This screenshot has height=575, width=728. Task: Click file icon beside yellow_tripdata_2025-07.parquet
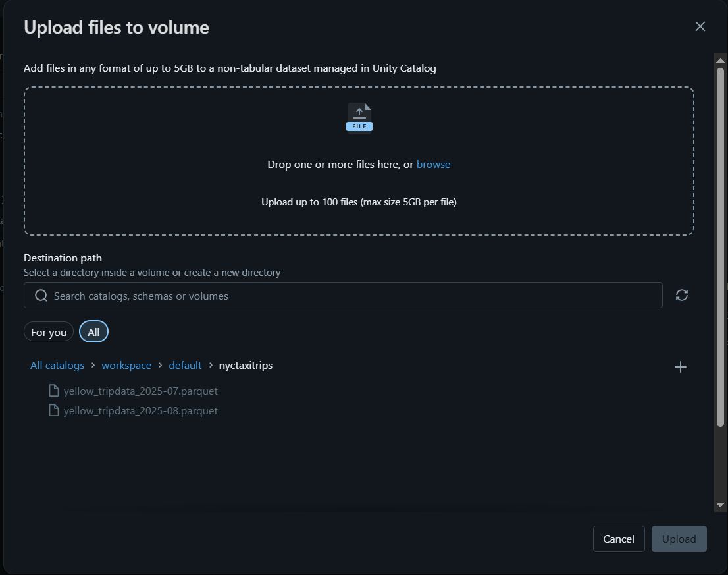(54, 391)
